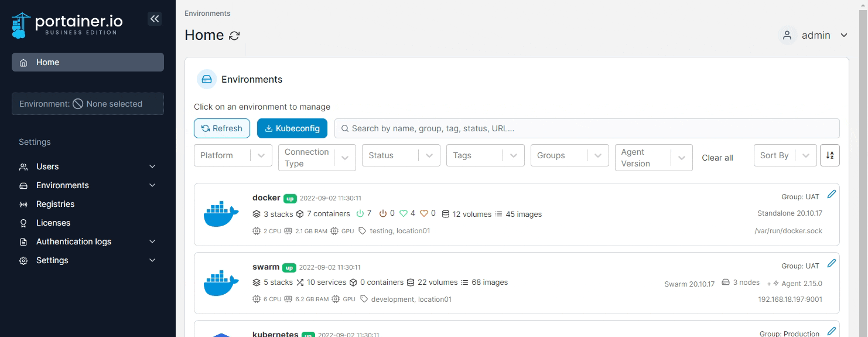The height and width of the screenshot is (337, 868).
Task: Toggle sort order with the A-Z icon
Action: click(830, 155)
